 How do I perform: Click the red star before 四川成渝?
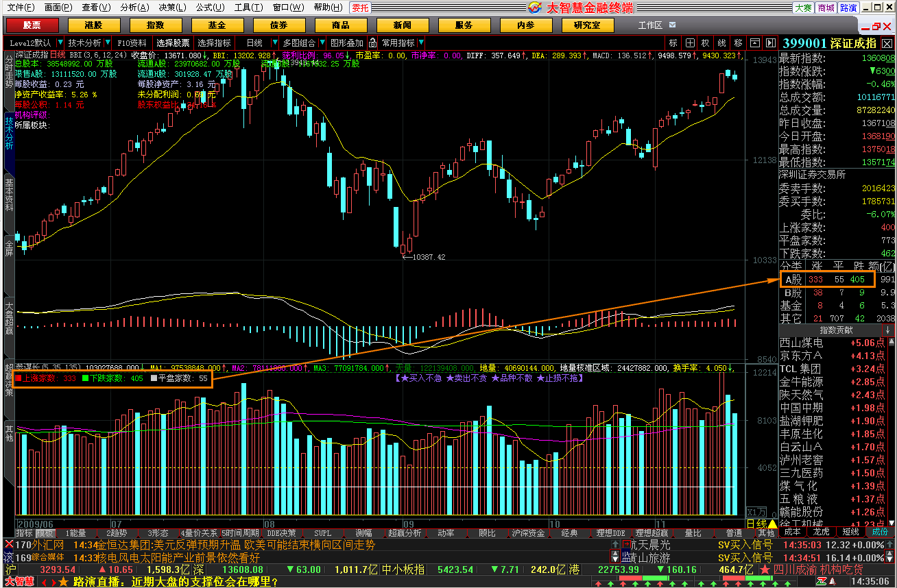pos(765,569)
